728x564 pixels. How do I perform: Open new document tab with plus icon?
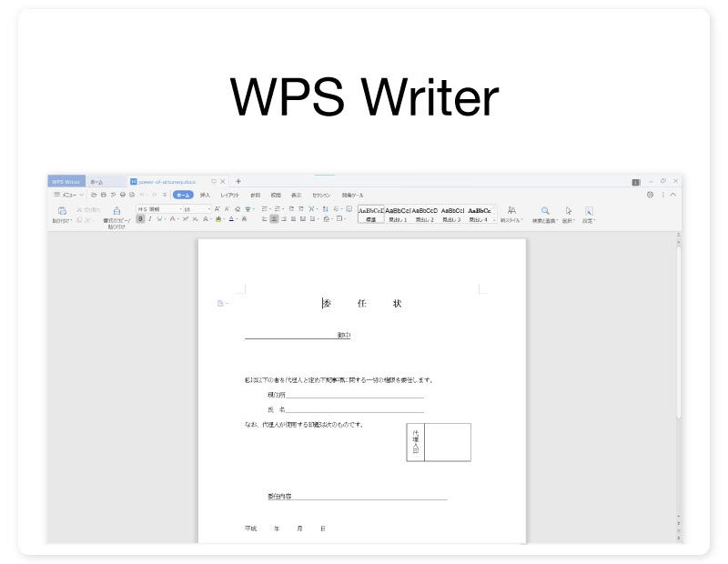coord(238,181)
